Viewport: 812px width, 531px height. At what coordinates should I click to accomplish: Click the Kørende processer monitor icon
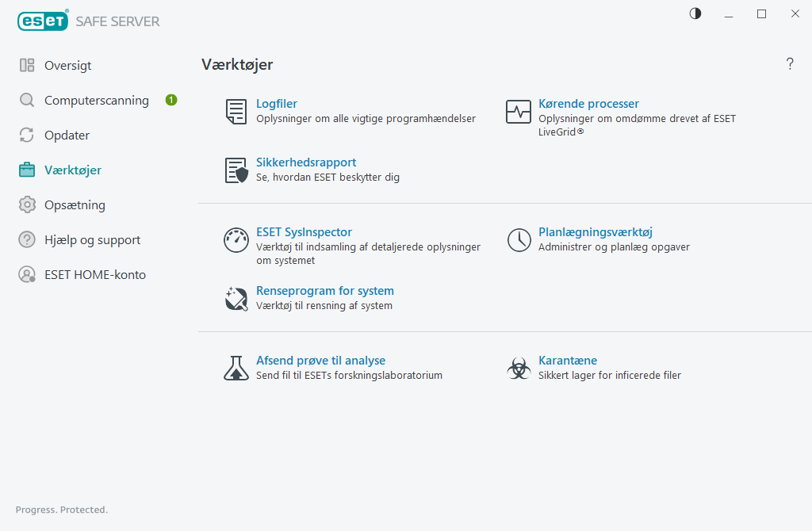(x=519, y=112)
